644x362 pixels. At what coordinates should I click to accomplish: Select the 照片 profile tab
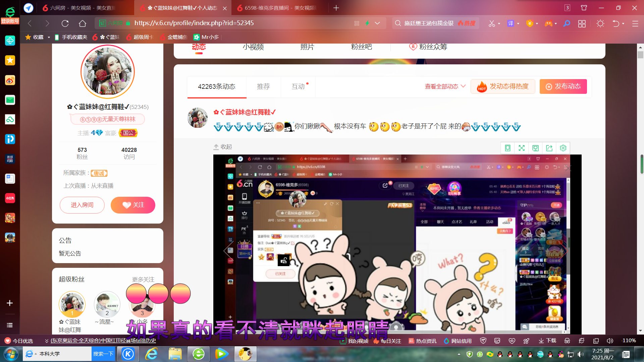click(x=307, y=47)
